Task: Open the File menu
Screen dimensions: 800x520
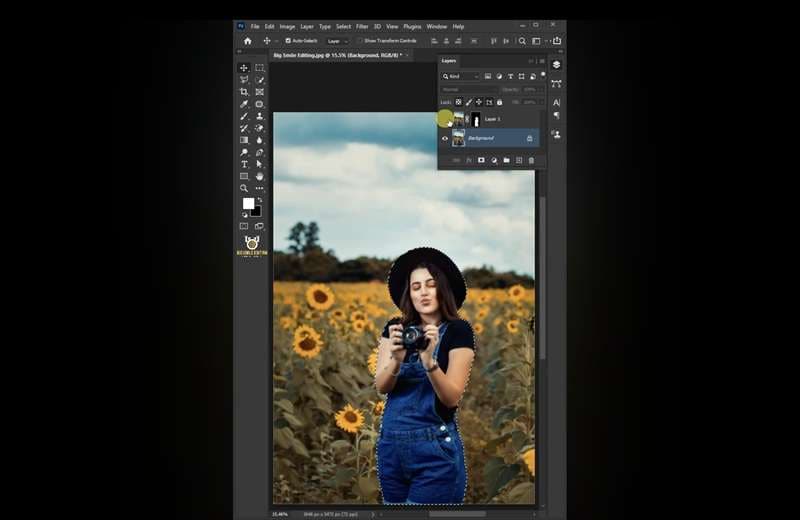Action: point(255,27)
